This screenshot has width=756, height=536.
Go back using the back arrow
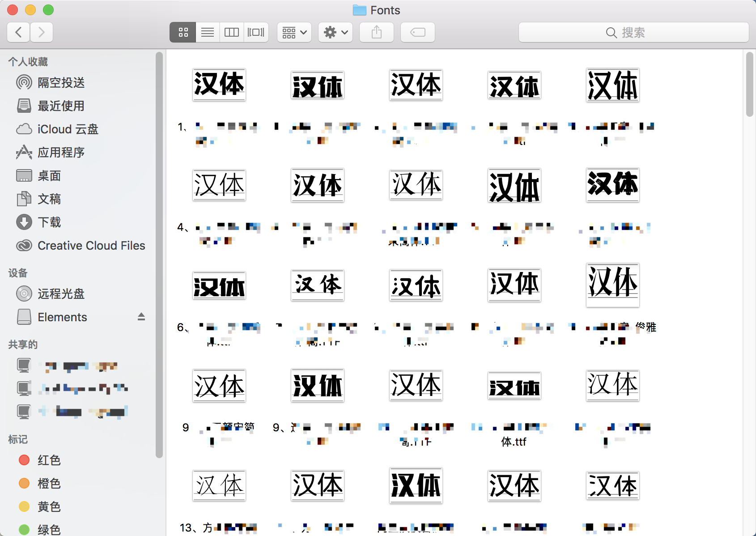tap(17, 32)
